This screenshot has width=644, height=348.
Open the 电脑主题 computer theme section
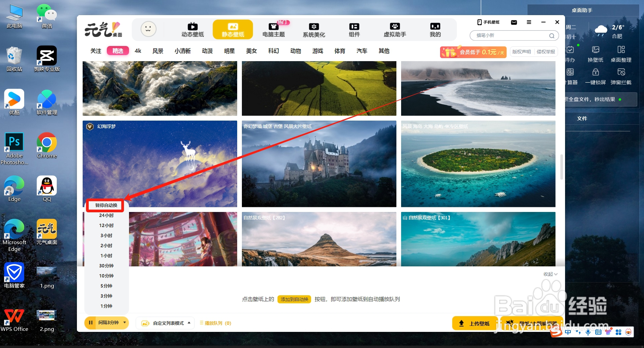point(273,30)
